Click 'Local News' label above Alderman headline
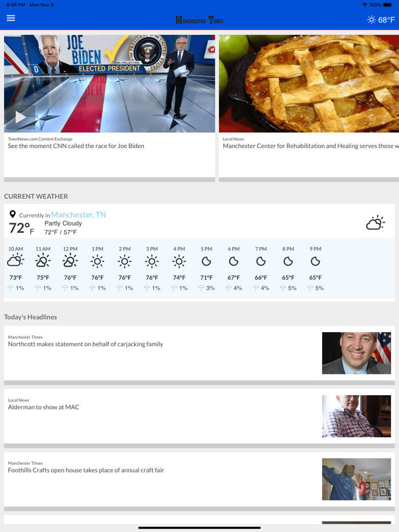Viewport: 399px width, 532px height. point(18,400)
